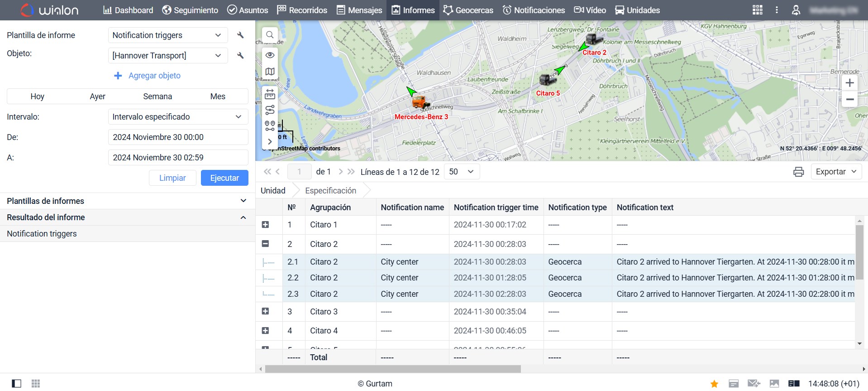Collapse the Citaro 2 row
This screenshot has width=868, height=391.
pos(266,244)
